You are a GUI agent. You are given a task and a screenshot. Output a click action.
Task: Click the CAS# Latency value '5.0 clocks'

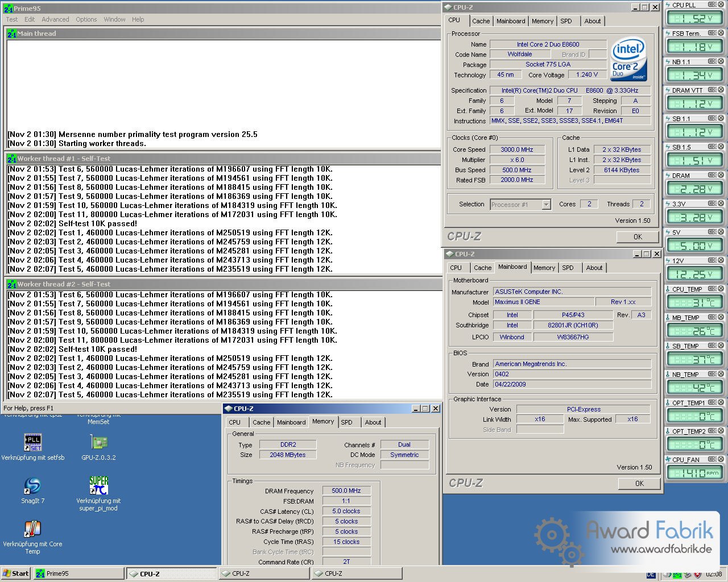(x=346, y=511)
